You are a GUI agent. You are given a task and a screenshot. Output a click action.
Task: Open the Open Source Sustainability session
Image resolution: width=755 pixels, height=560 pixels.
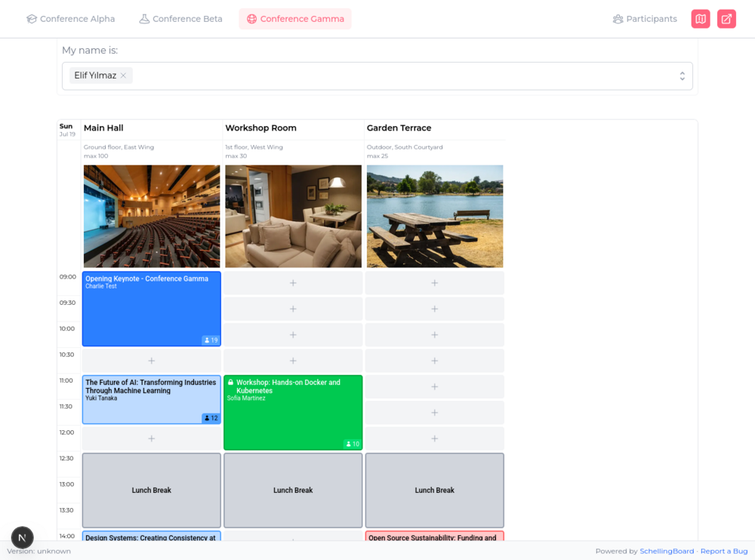click(x=435, y=536)
